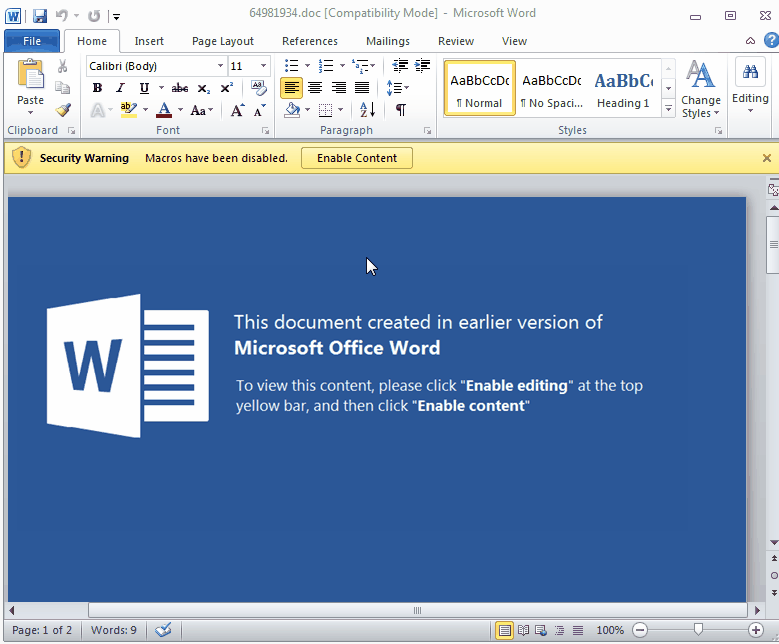Image resolution: width=779 pixels, height=644 pixels.
Task: Click the Zoom Out minus button
Action: (640, 631)
